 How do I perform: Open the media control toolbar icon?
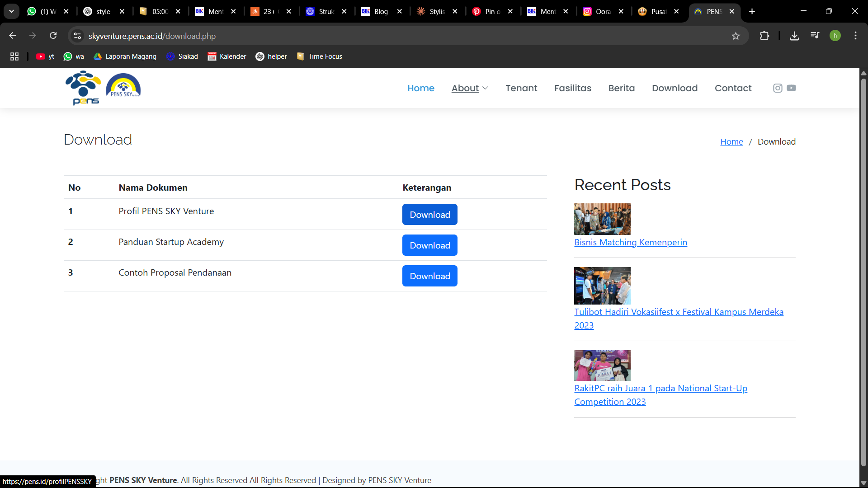pyautogui.click(x=815, y=36)
